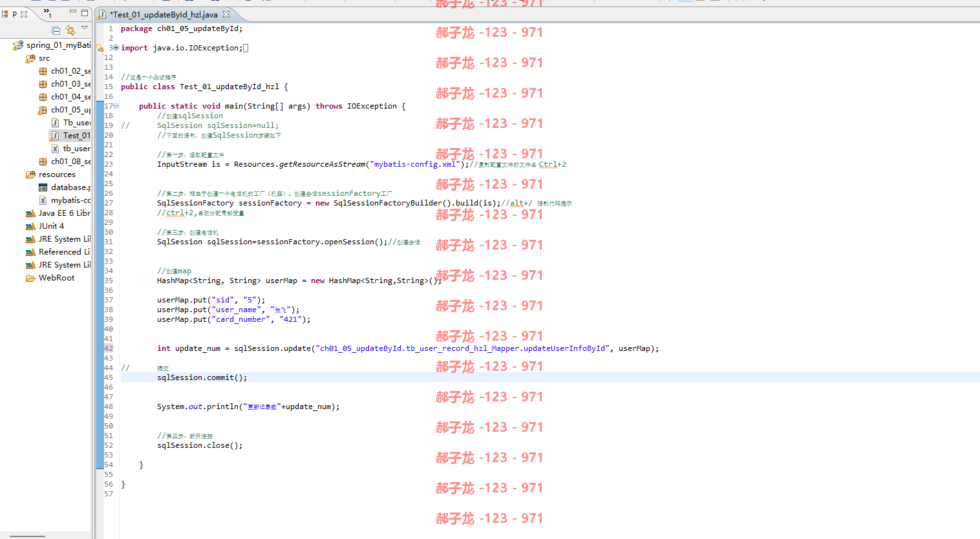Collapse the main method fold marker
The height and width of the screenshot is (539, 980).
116,106
